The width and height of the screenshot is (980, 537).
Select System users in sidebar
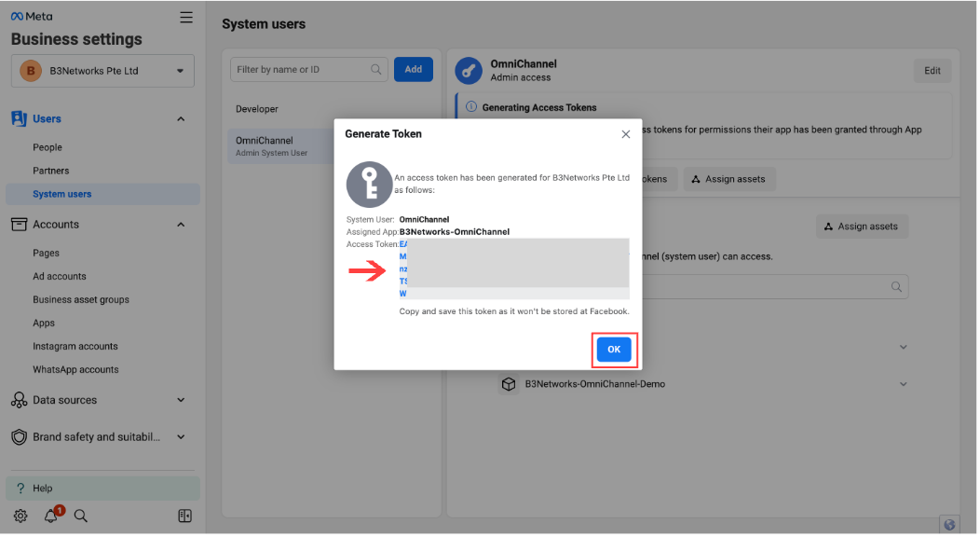(102, 194)
